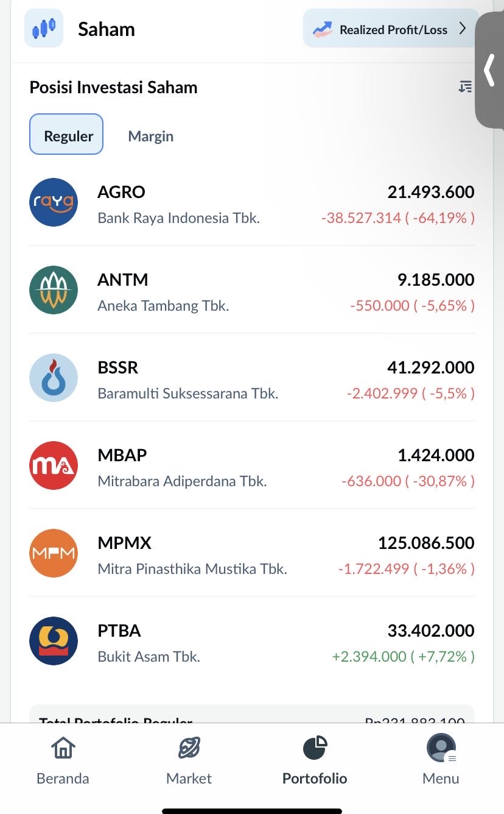
Task: Switch to Margin positions
Action: point(150,136)
